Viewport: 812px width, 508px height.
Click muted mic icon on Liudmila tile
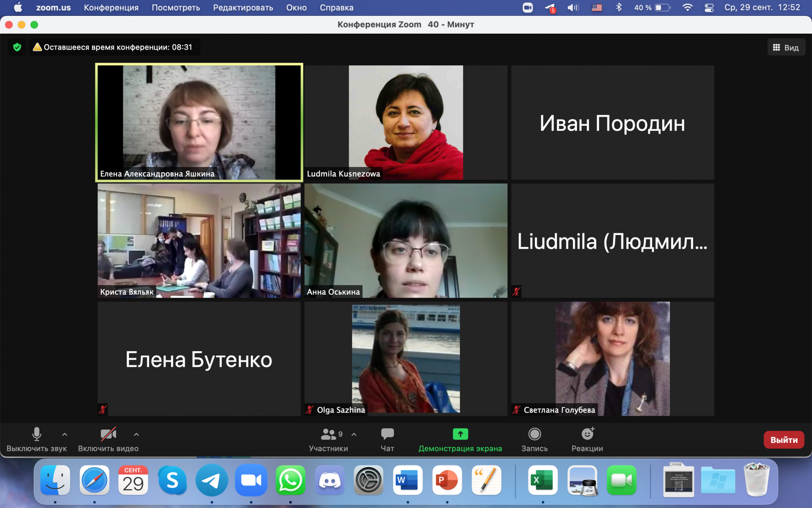[x=516, y=291]
